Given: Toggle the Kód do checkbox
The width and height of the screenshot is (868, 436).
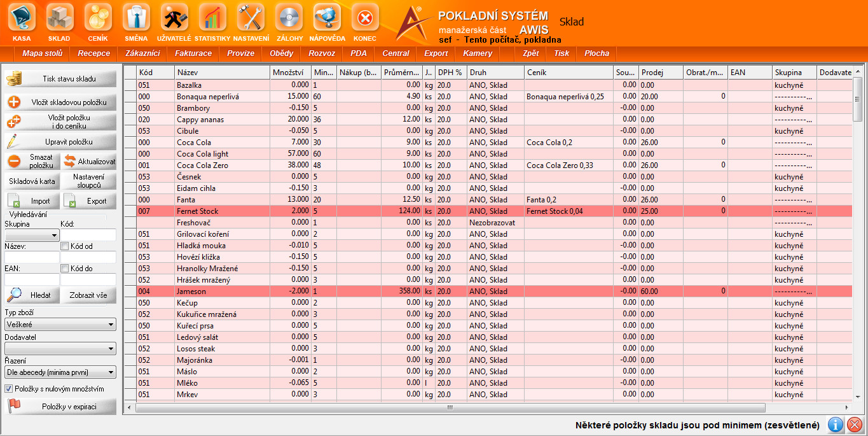Looking at the screenshot, I should tap(64, 269).
